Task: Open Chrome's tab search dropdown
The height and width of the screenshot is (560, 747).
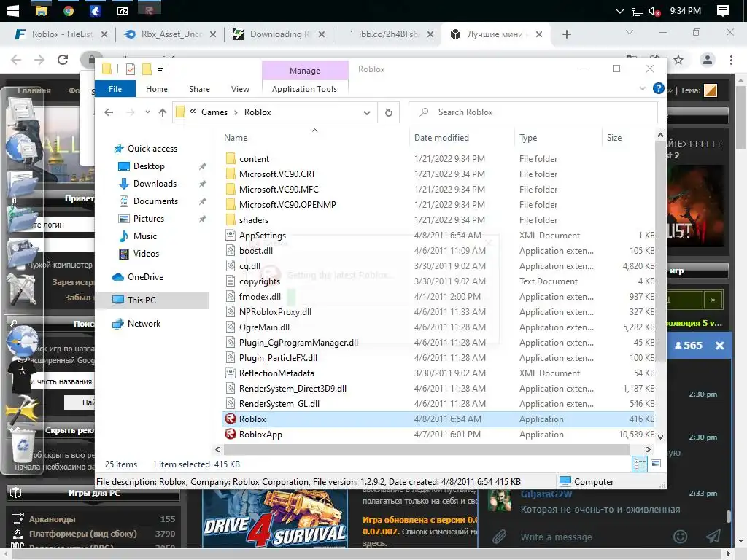Action: click(630, 32)
